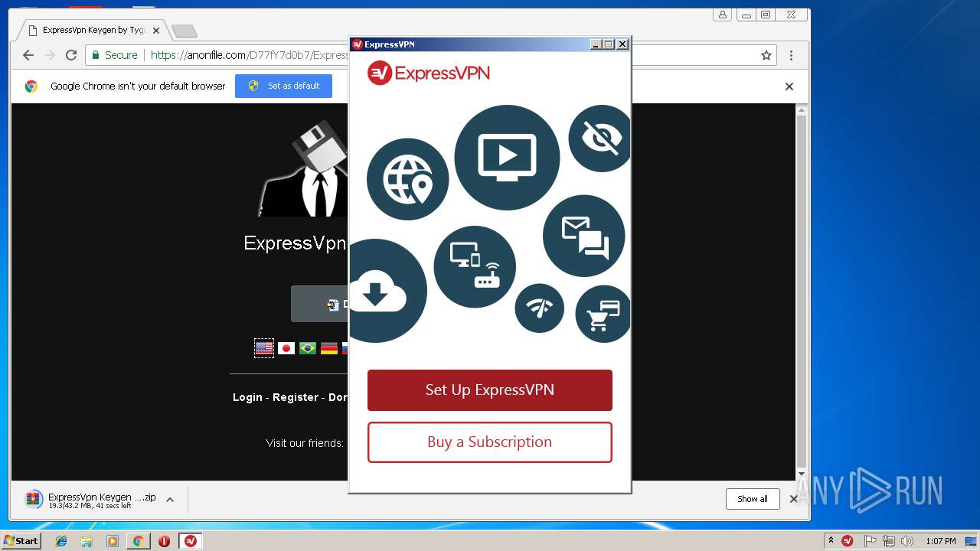Go back in Chrome browser
The height and width of the screenshot is (551, 980).
pos(28,55)
